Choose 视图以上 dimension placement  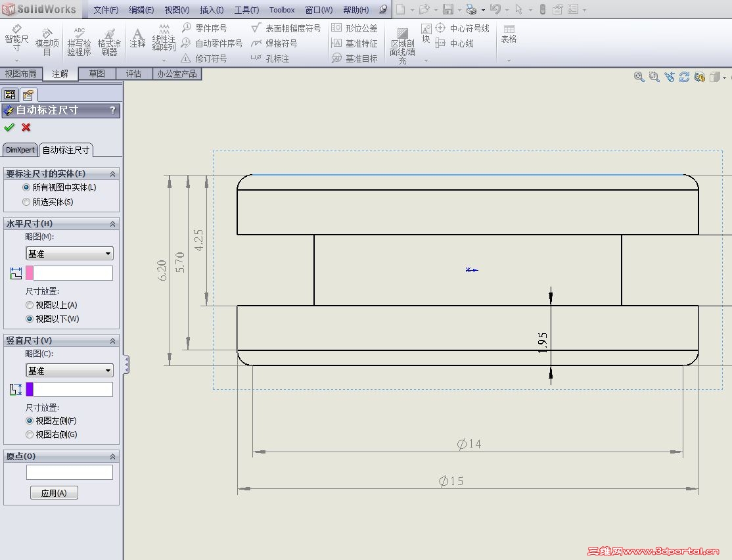[30, 305]
